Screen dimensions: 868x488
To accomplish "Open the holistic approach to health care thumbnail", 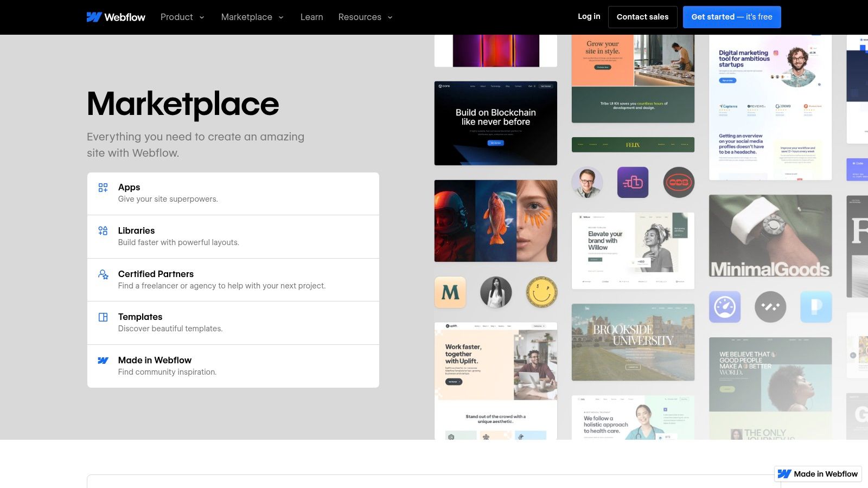I will click(x=633, y=418).
